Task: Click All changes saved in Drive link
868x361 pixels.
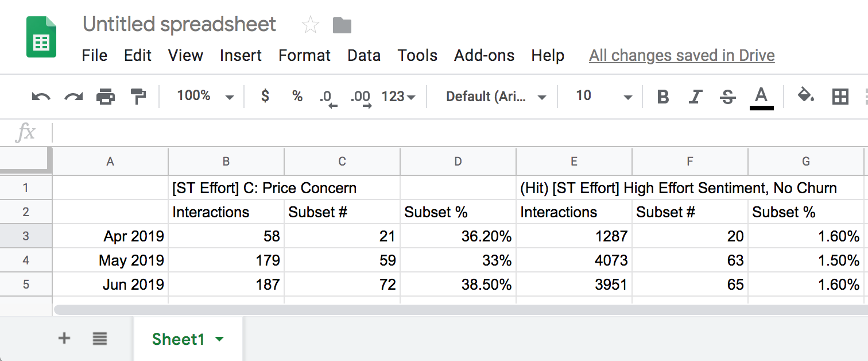Action: click(681, 55)
